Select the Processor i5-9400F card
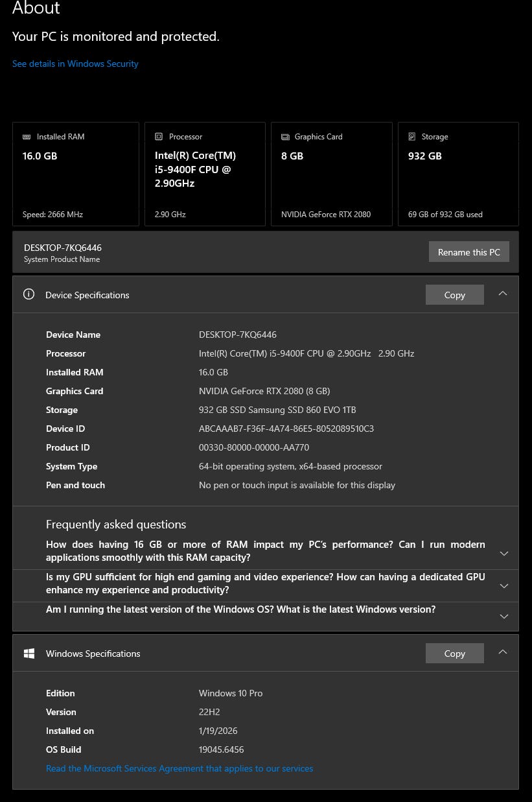 click(x=205, y=174)
